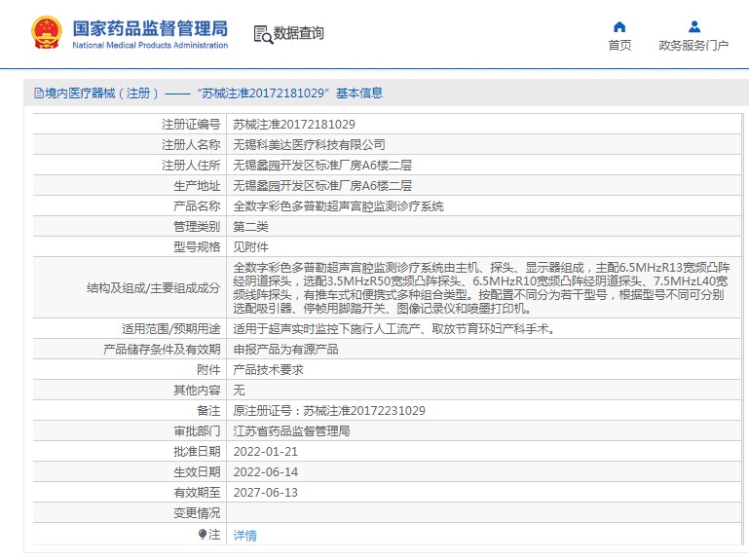Click the approval department 江苏省药品监督管理局
This screenshot has height=560, width=749.
click(x=291, y=431)
